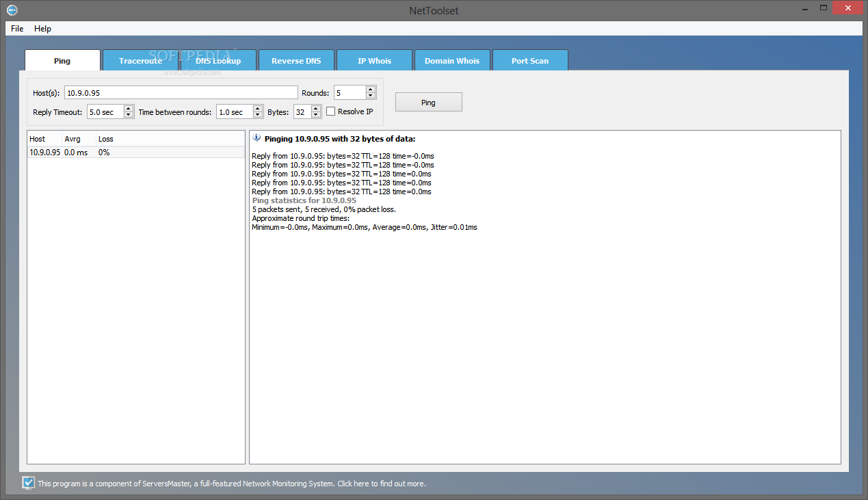This screenshot has width=868, height=500.
Task: Decrease Time between rounds with down arrow
Action: pos(258,115)
